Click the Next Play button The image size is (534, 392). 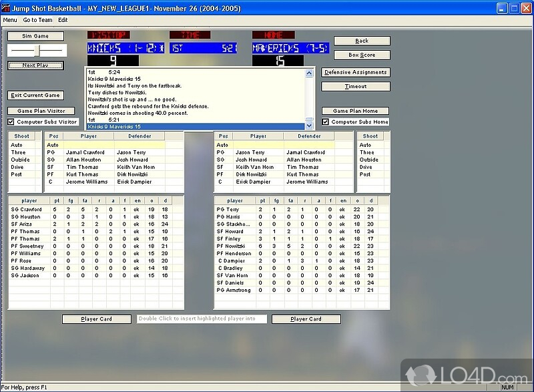click(x=35, y=65)
